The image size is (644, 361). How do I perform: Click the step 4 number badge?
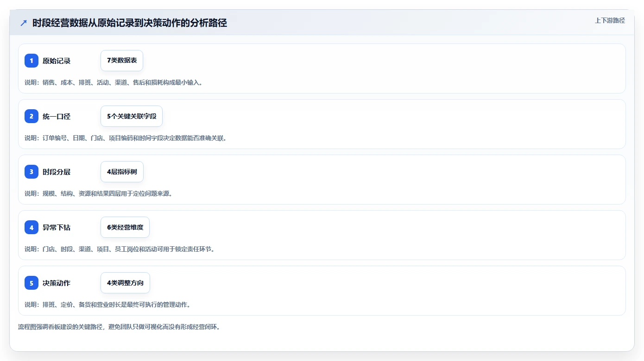tap(32, 227)
